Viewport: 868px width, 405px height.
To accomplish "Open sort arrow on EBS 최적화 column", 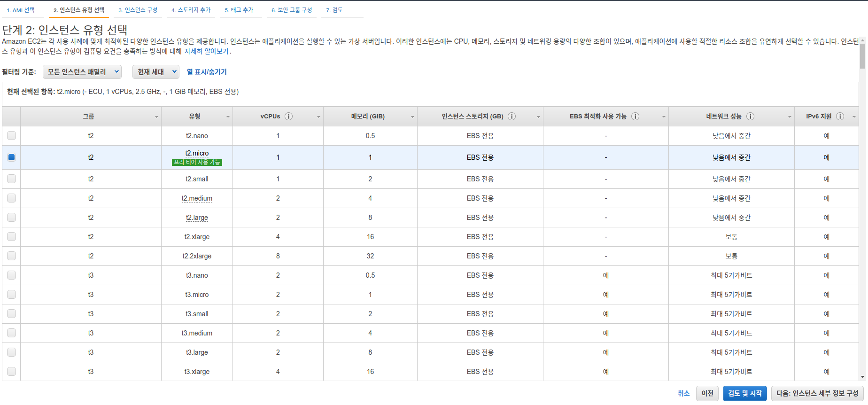I will click(x=664, y=117).
